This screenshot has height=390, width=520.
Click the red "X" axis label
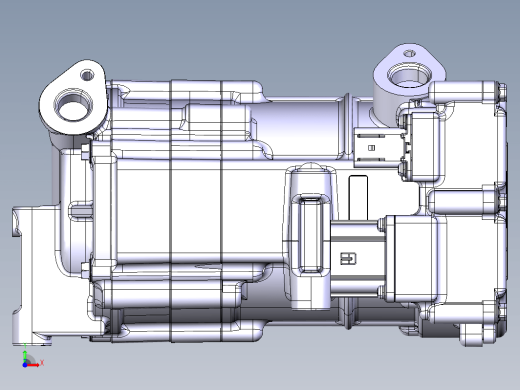coord(42,362)
